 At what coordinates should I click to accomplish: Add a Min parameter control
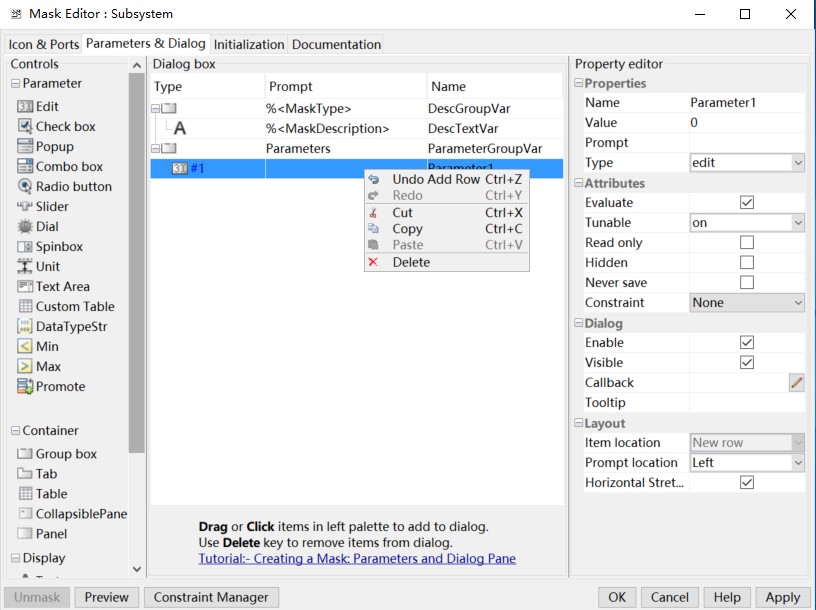pyautogui.click(x=38, y=346)
